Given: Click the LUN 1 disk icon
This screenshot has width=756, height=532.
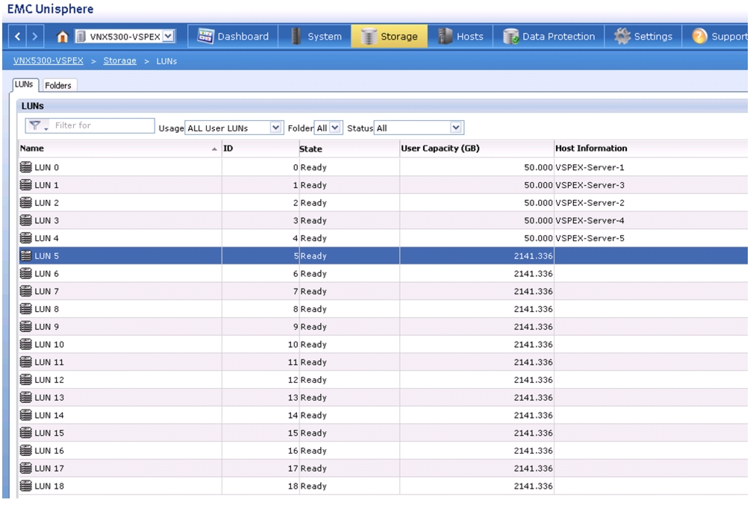Looking at the screenshot, I should tap(26, 185).
